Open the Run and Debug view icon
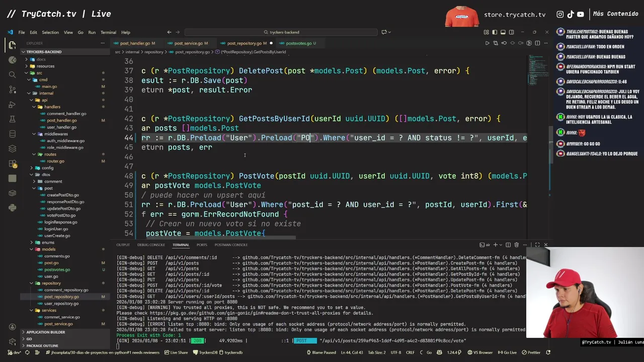644x362 pixels. (x=12, y=105)
